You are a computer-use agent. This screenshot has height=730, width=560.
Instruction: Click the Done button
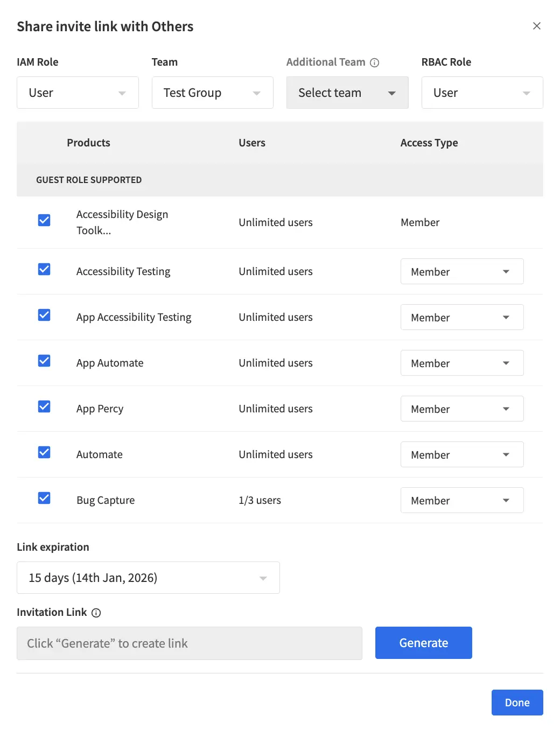click(x=516, y=703)
